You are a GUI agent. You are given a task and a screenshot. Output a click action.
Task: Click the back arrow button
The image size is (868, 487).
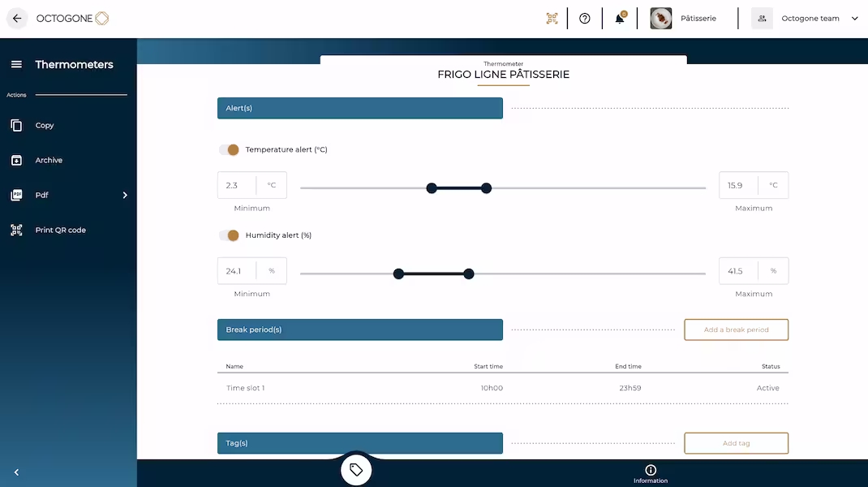click(17, 19)
